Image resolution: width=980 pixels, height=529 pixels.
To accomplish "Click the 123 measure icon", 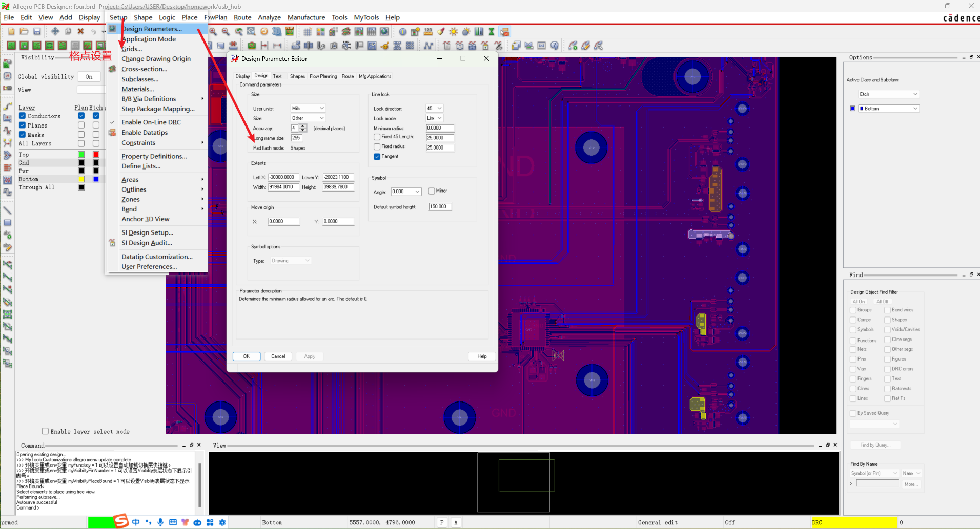I will coord(428,31).
